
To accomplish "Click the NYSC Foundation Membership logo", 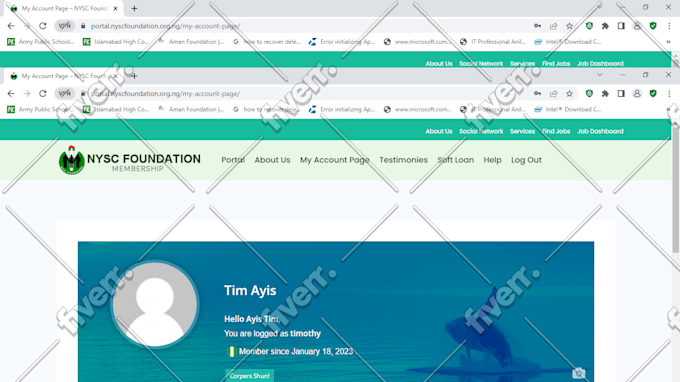I will pos(130,160).
